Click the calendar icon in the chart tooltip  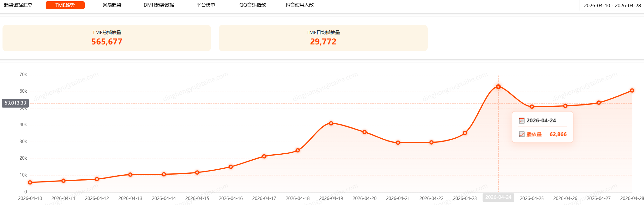coord(521,120)
